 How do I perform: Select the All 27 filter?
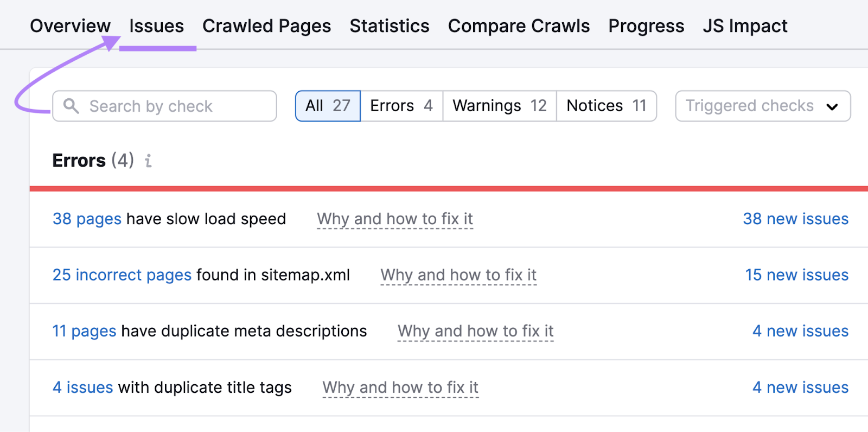pyautogui.click(x=328, y=106)
